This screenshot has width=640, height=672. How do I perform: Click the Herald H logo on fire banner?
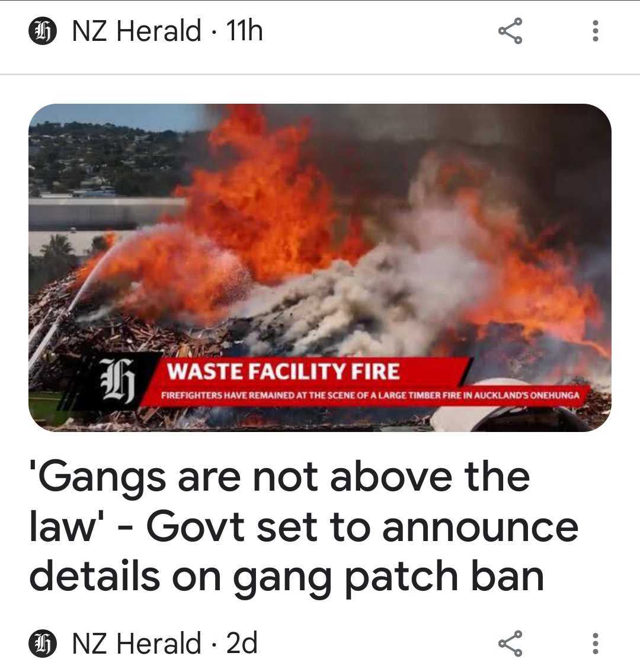click(118, 380)
